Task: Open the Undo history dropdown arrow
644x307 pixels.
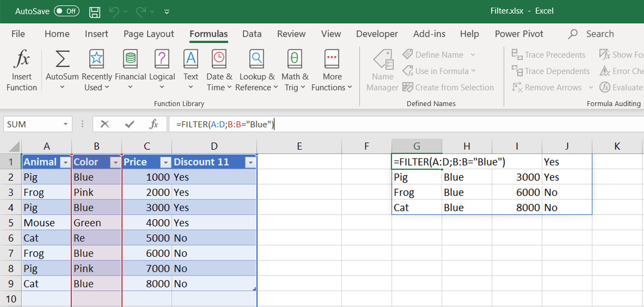Action: tap(125, 12)
